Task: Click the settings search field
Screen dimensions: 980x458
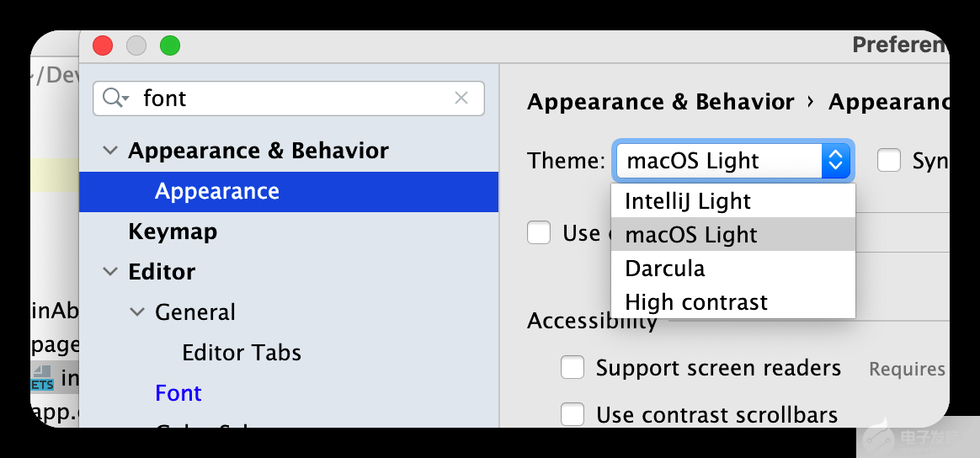Action: click(x=295, y=99)
